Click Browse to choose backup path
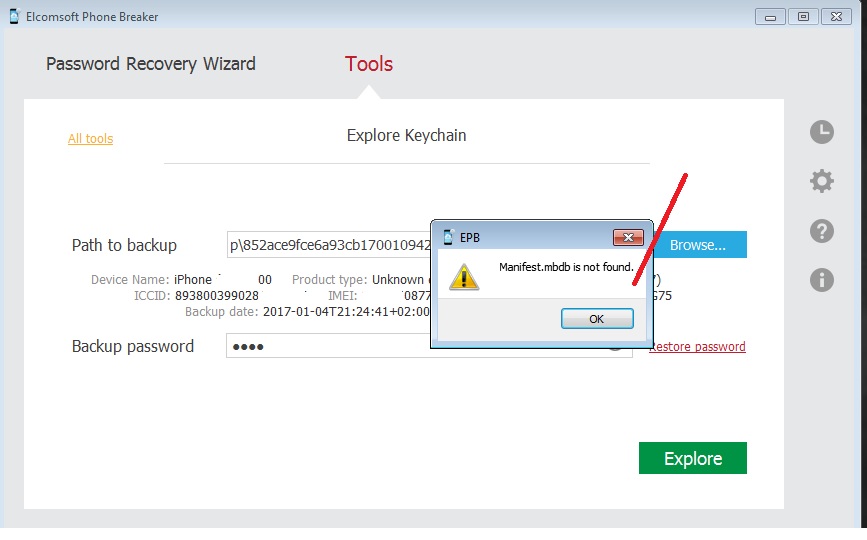This screenshot has width=867, height=540. (x=700, y=245)
